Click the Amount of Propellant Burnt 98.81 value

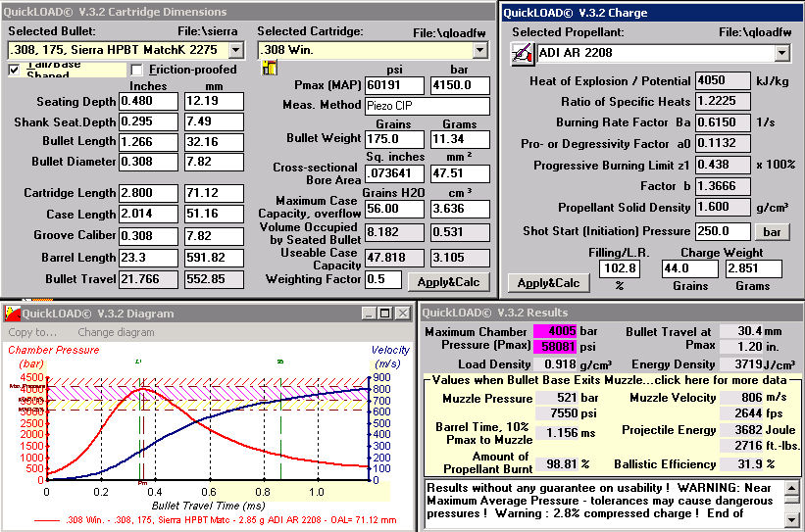(x=557, y=464)
